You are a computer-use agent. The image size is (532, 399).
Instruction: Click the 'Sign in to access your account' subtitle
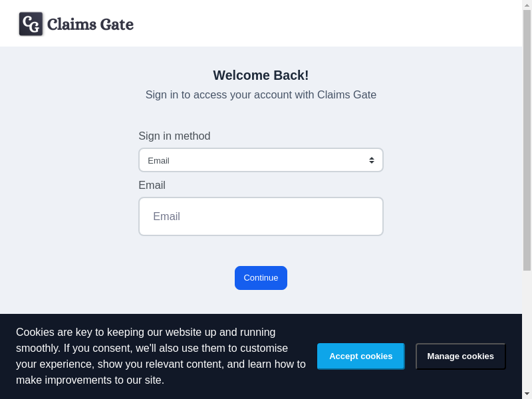(261, 94)
